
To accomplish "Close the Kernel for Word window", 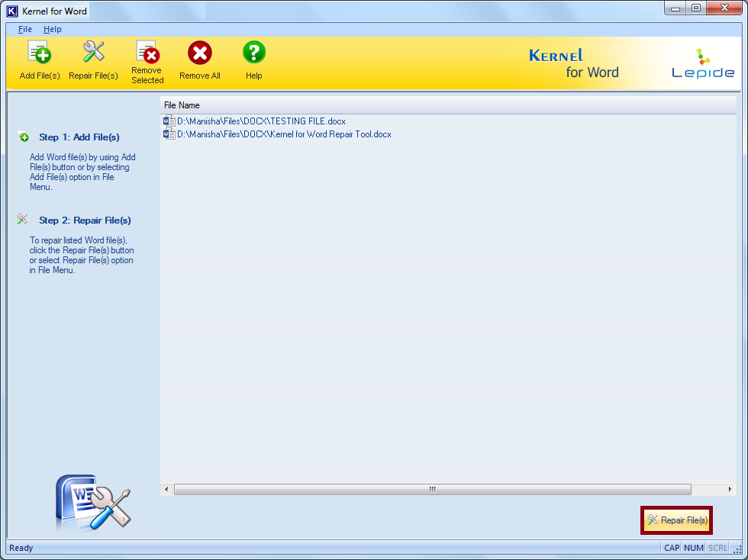I will (x=724, y=8).
